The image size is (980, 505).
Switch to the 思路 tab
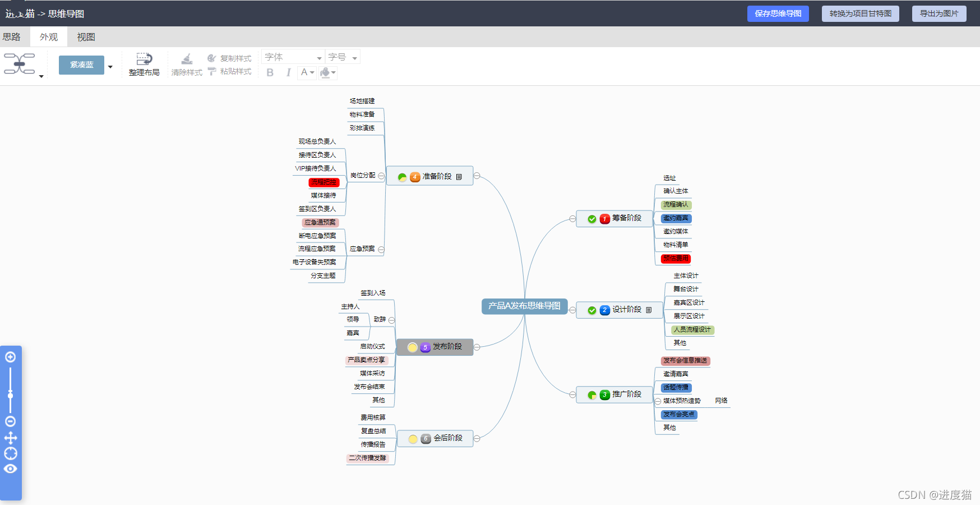pos(11,37)
